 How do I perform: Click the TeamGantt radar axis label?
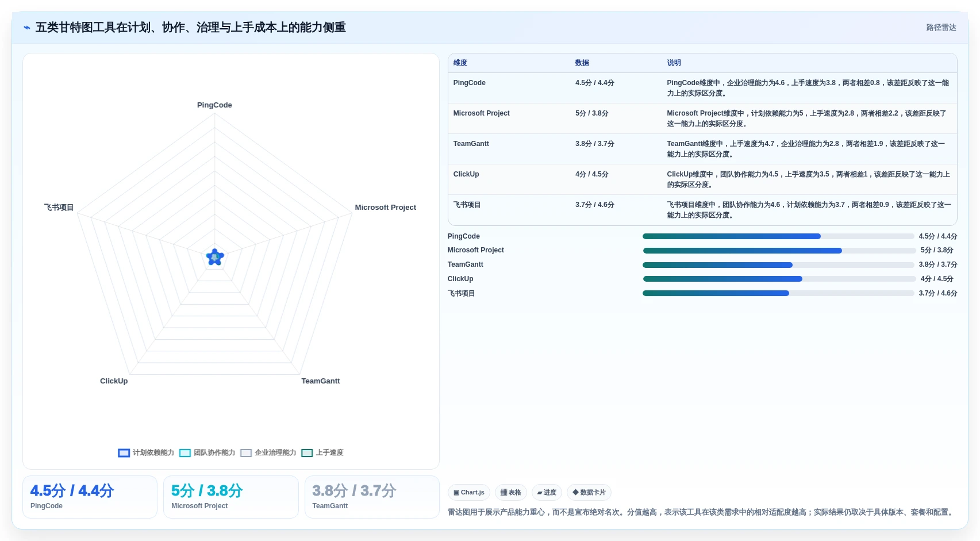(x=320, y=381)
